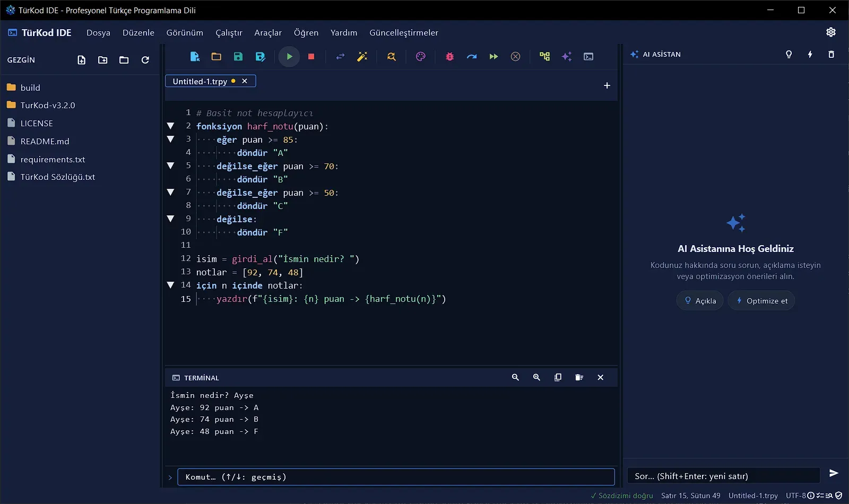
Task: Save the file using the green disk icon
Action: 238,57
